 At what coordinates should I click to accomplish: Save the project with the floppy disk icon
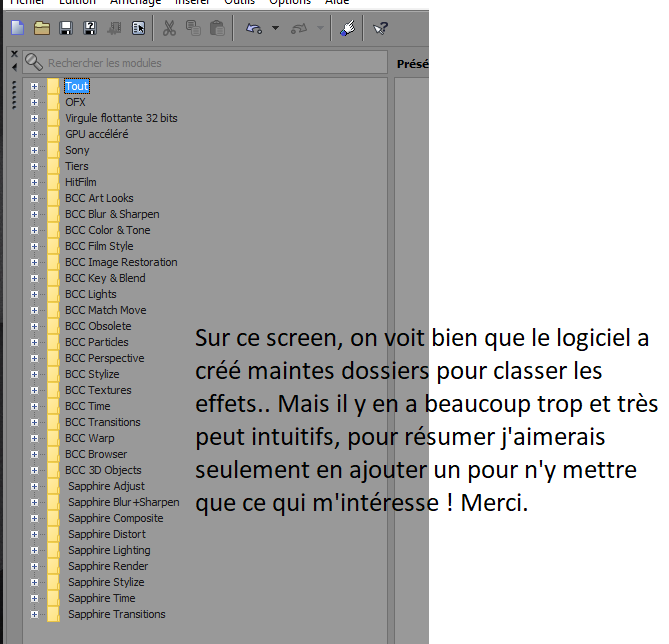pos(65,29)
